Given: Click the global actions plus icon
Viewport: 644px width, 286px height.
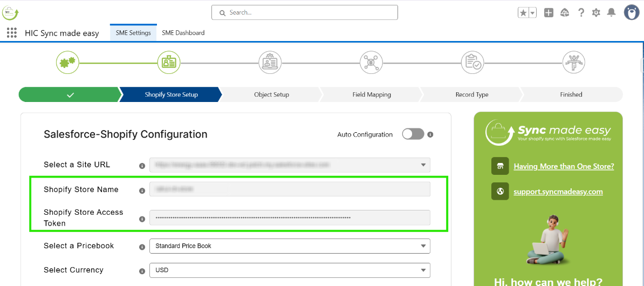Looking at the screenshot, I should (x=549, y=13).
